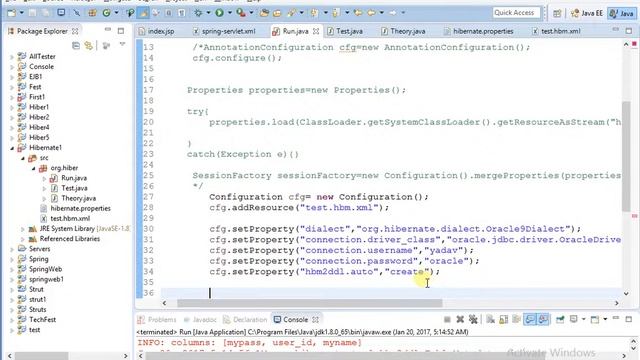Viewport: 640px width, 360px height.
Task: Click the green Run button icon
Action: click(x=220, y=13)
